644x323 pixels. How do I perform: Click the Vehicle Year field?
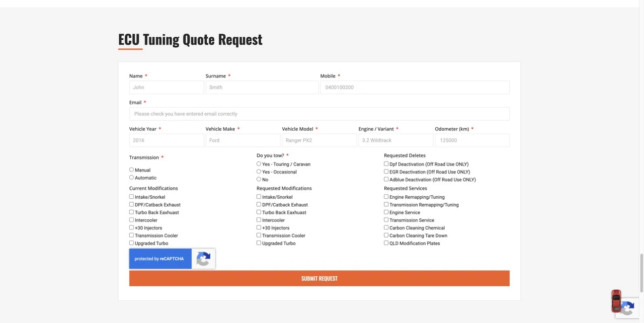pyautogui.click(x=167, y=140)
